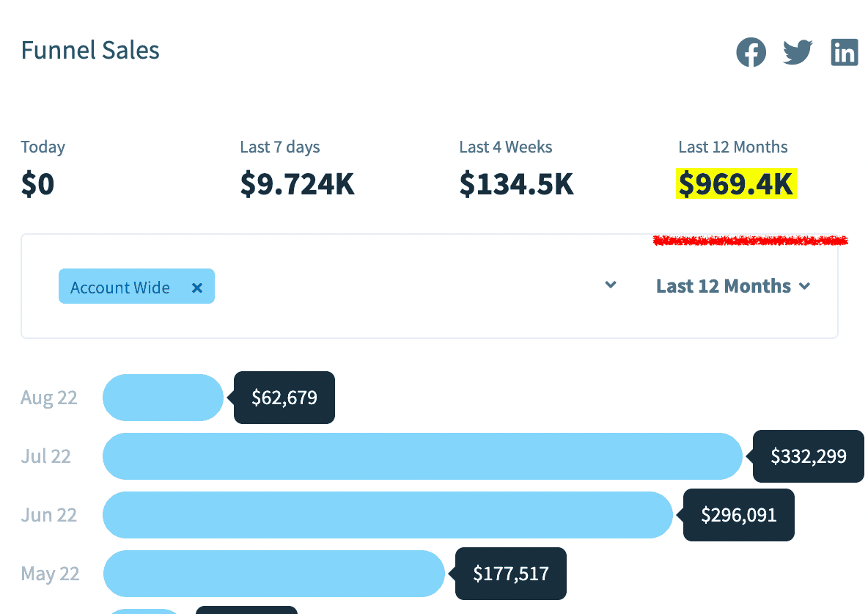
Task: Click the Jul 22 sales bar
Action: click(x=422, y=456)
